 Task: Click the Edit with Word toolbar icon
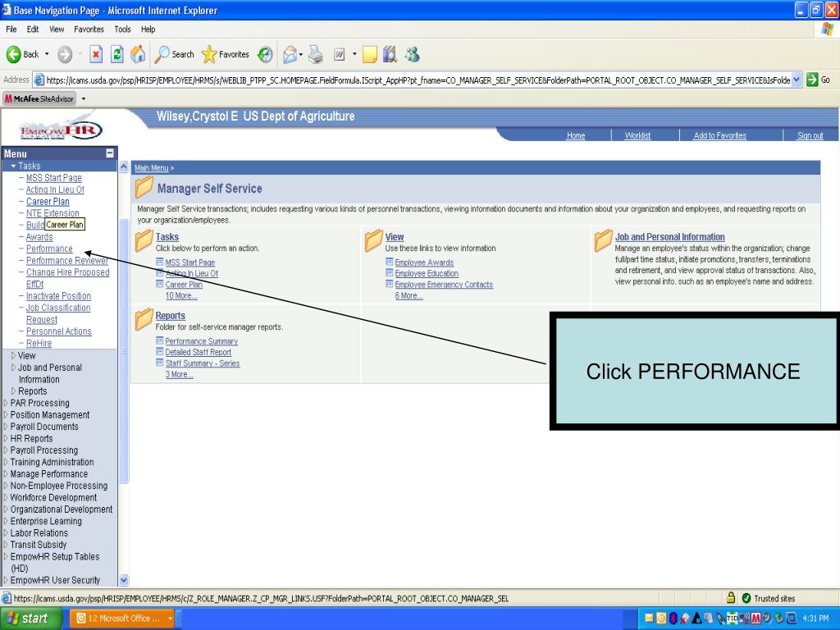pos(339,54)
